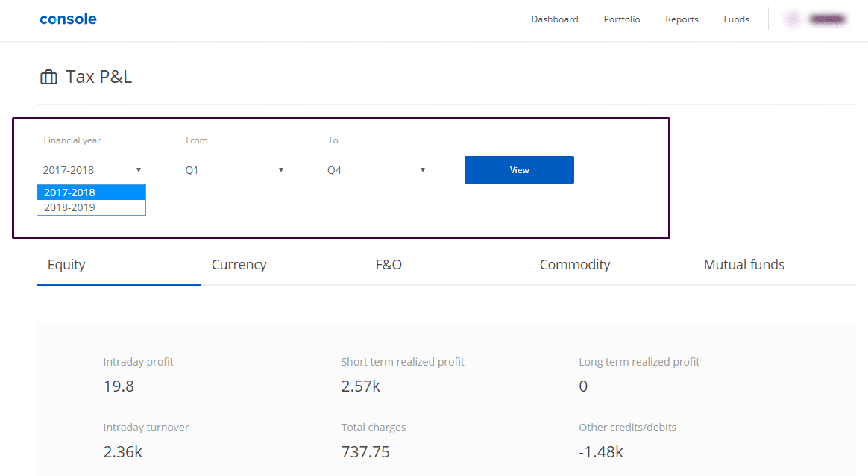Switch to the Commodity tab
This screenshot has width=868, height=476.
pyautogui.click(x=575, y=265)
